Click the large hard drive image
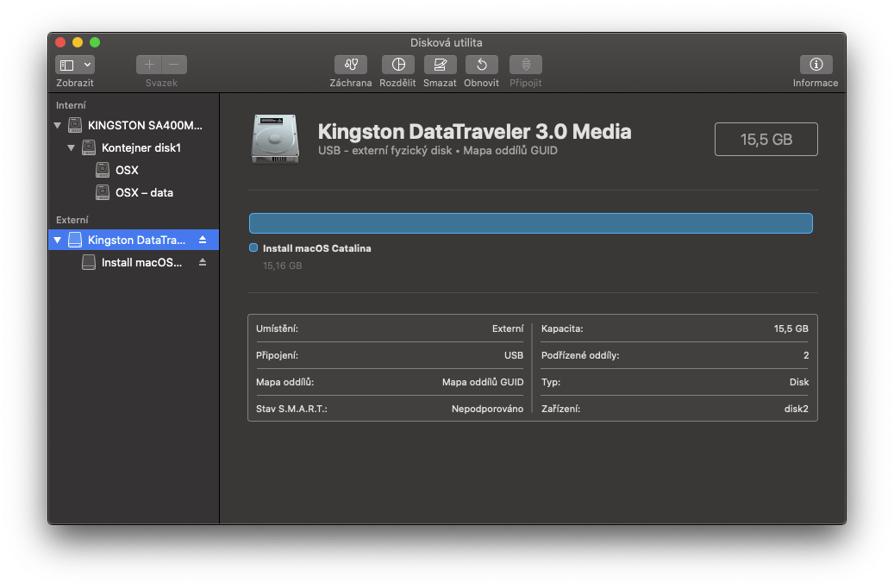The image size is (894, 588). coord(275,139)
